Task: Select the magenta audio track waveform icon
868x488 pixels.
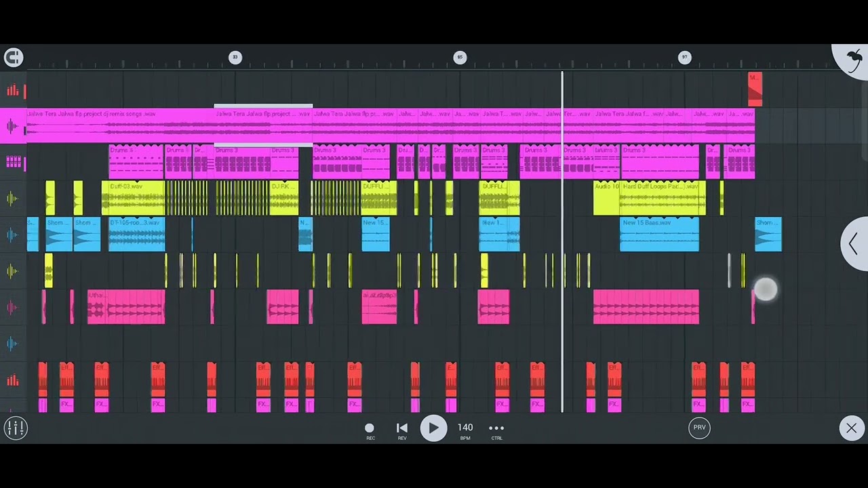Action: click(12, 126)
